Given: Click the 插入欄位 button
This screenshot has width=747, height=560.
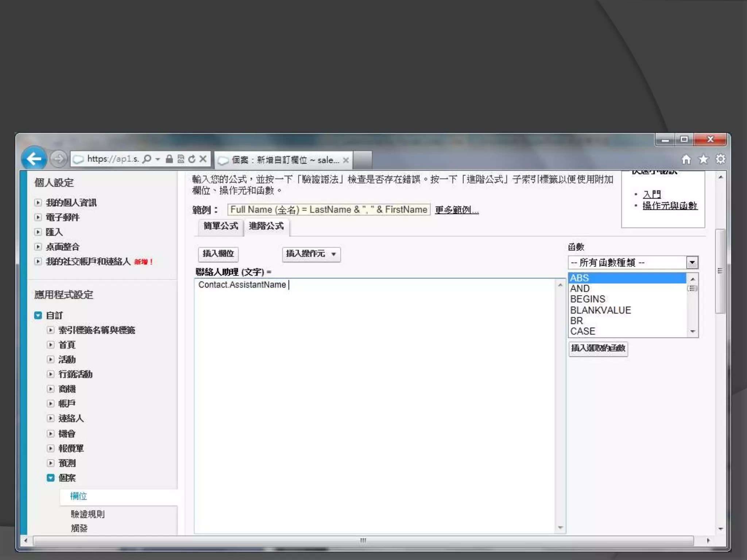Looking at the screenshot, I should click(218, 254).
